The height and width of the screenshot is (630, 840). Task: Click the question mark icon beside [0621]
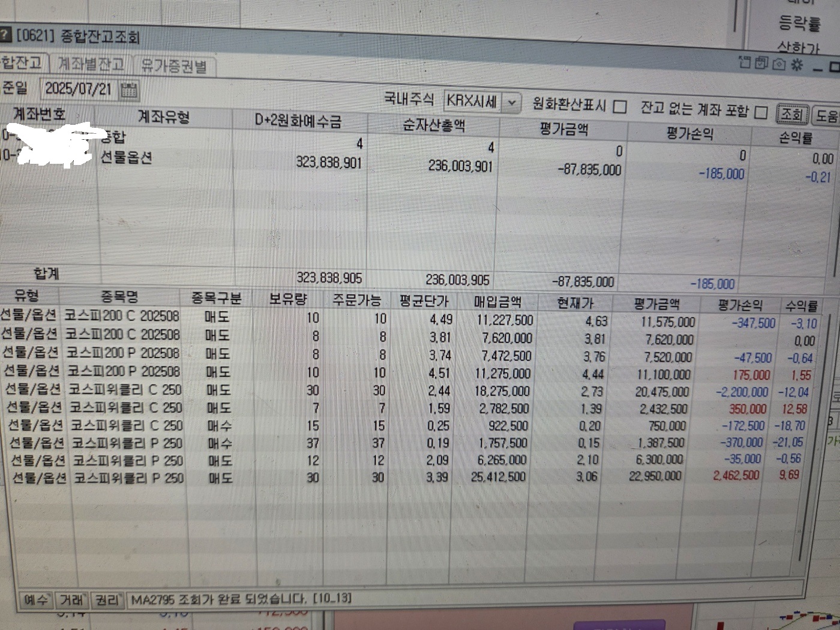pos(5,34)
